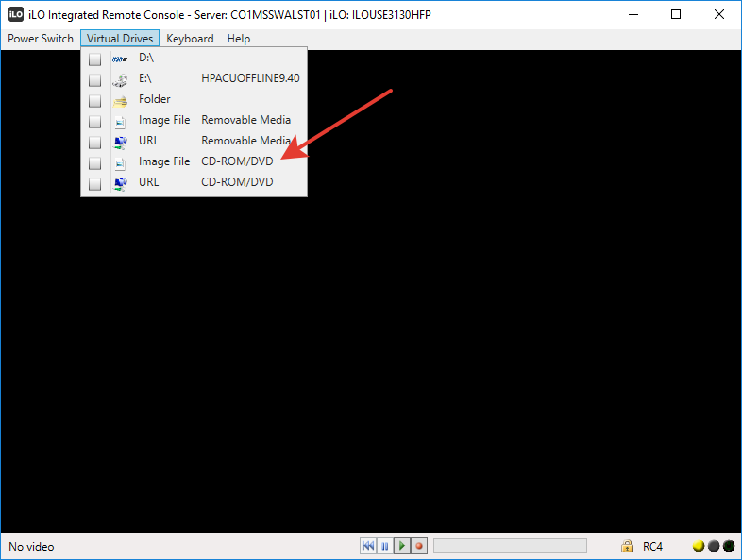
Task: Check the Image File Removable Media checkbox
Action: click(94, 122)
